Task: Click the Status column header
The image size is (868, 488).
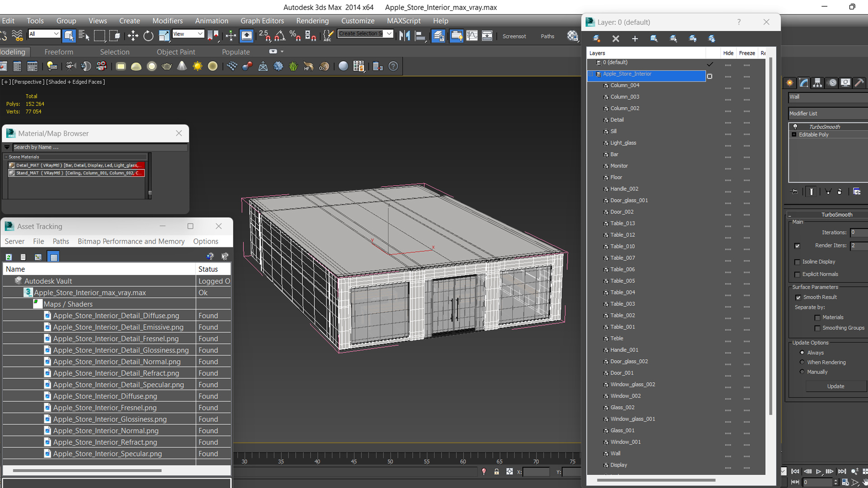Action: [213, 269]
